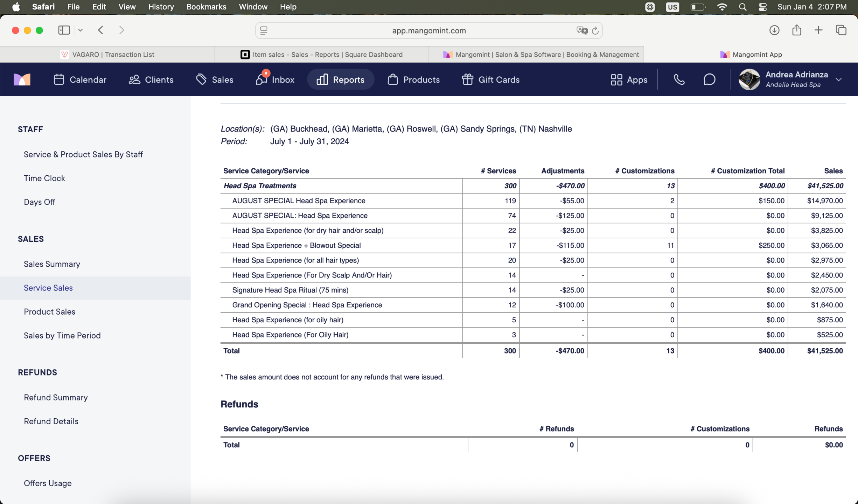
Task: Click the app.mangomint.com address field
Action: tap(428, 31)
